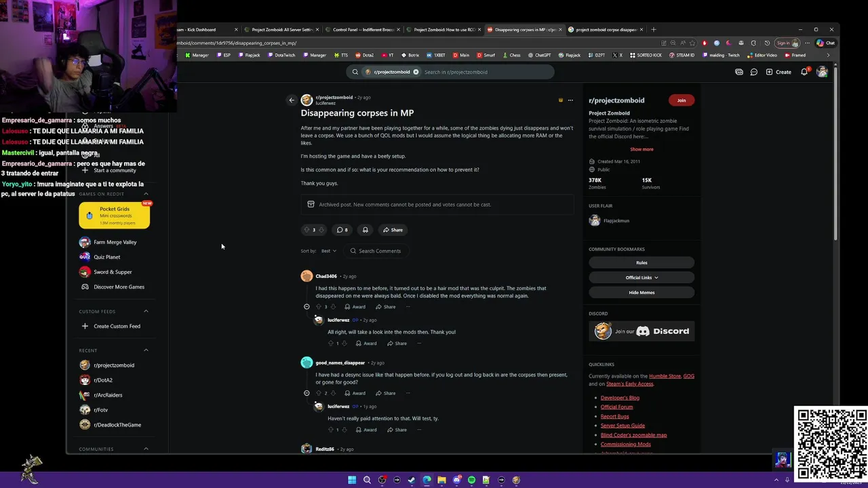The height and width of the screenshot is (488, 868).
Task: Open the ChatGPT bookmark
Action: pos(539,55)
